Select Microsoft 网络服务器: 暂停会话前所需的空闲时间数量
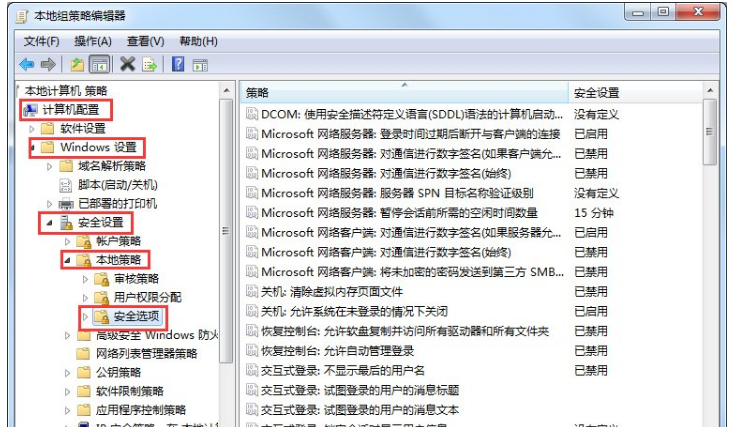731x427 pixels. tap(400, 213)
